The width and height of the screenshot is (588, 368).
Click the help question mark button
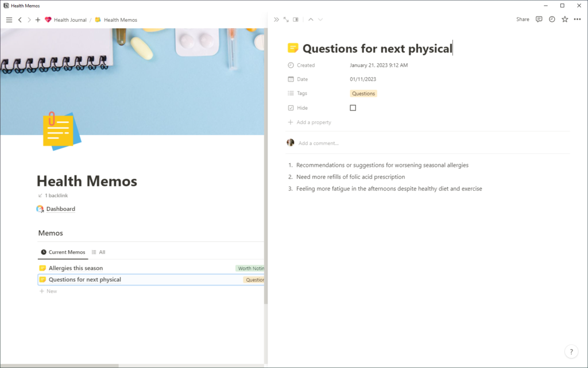(x=571, y=351)
